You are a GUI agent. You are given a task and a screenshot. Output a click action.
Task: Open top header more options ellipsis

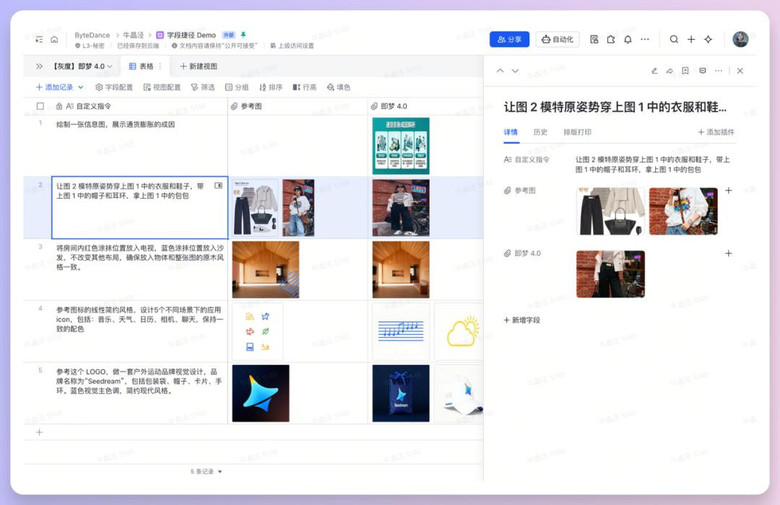tap(645, 39)
